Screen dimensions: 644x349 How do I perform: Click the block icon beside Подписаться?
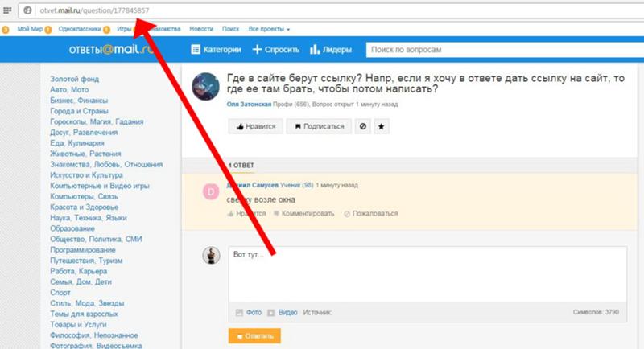click(363, 126)
